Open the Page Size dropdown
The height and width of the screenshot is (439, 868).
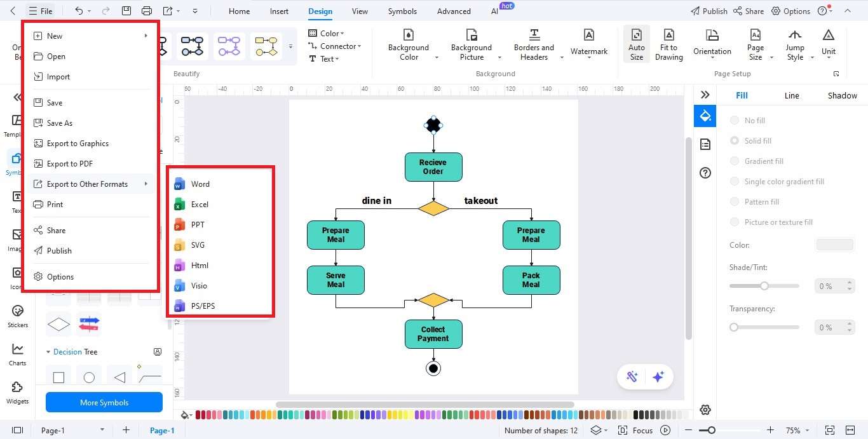755,44
